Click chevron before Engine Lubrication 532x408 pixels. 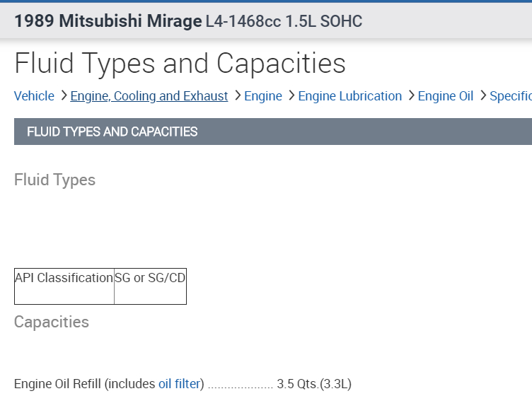coord(291,96)
